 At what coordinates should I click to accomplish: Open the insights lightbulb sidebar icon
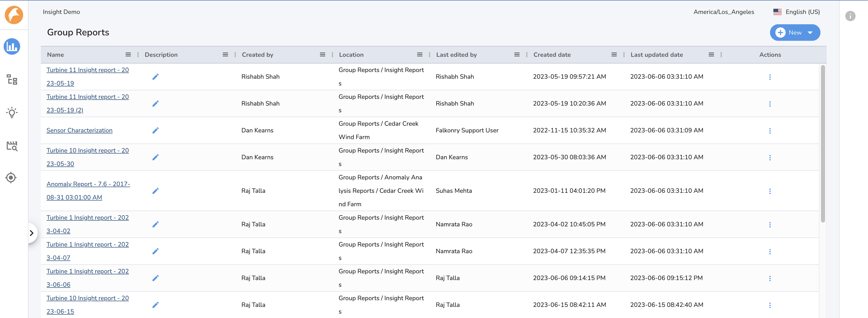(x=12, y=112)
